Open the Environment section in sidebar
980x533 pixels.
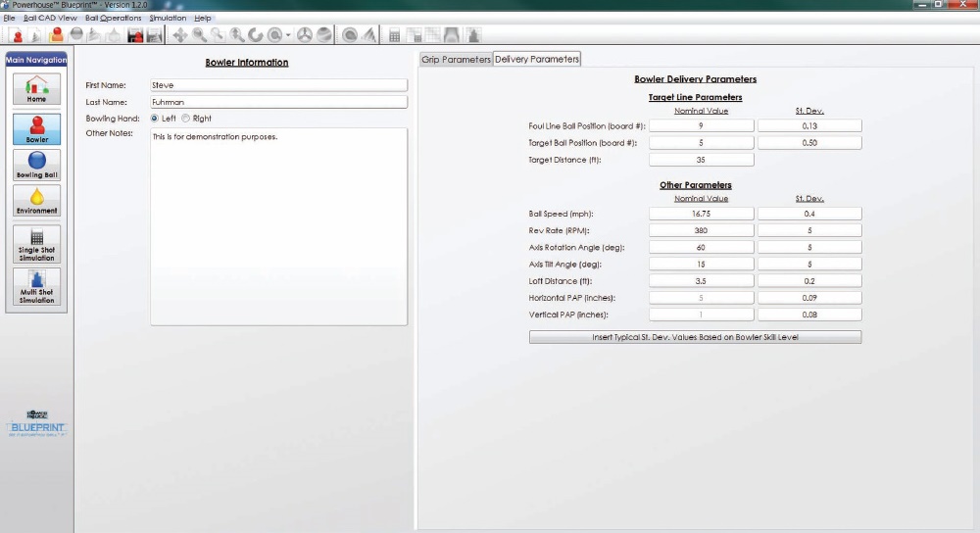pyautogui.click(x=36, y=202)
